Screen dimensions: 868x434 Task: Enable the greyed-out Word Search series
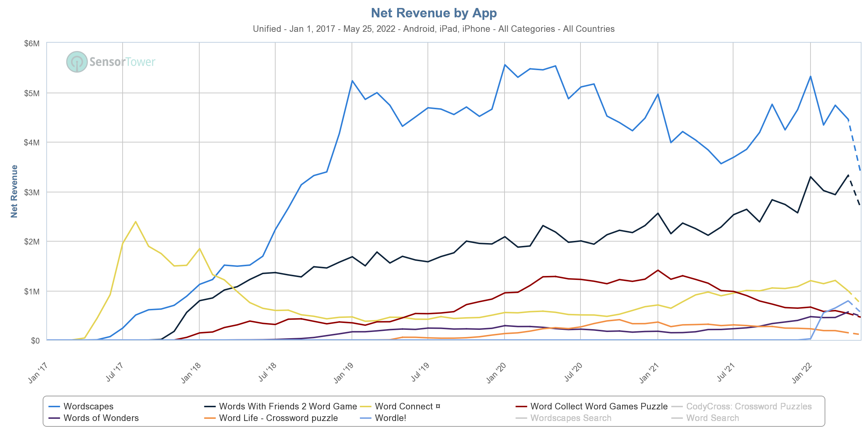pyautogui.click(x=705, y=418)
